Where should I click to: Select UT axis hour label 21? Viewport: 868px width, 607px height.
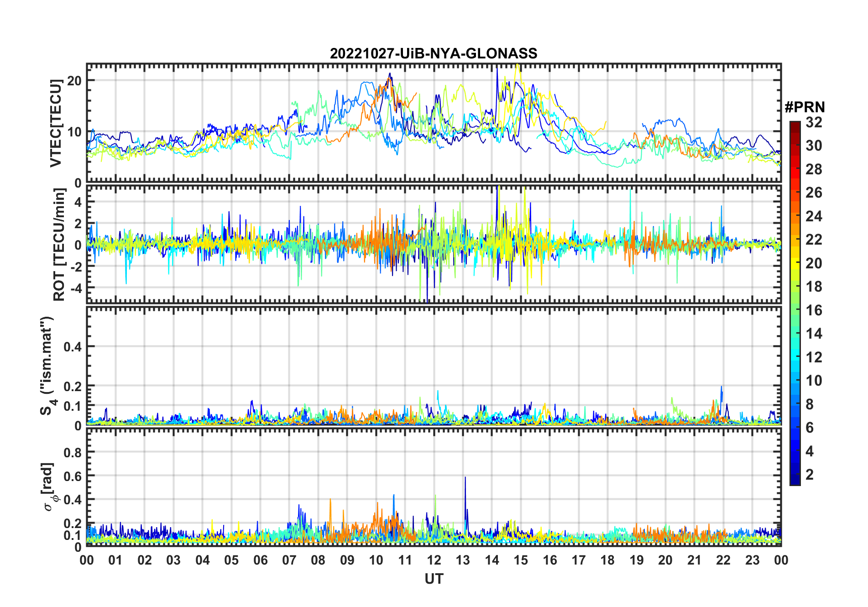tap(695, 560)
